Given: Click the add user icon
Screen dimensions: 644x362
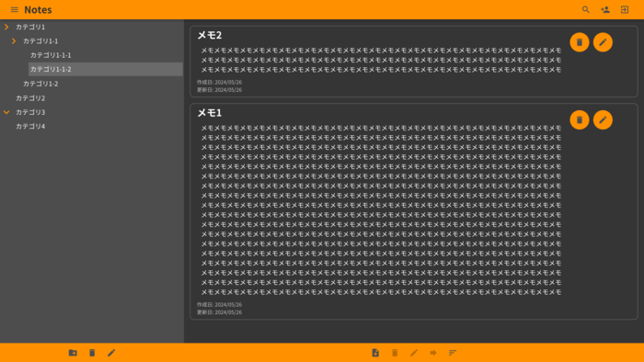Looking at the screenshot, I should click(x=605, y=9).
